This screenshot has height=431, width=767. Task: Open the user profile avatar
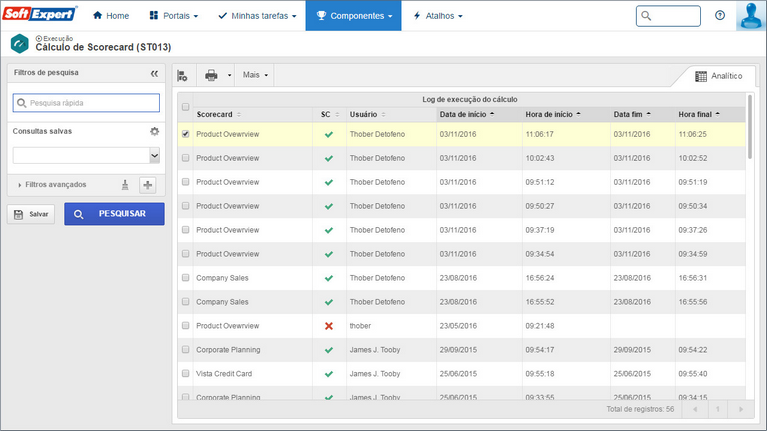pos(751,16)
